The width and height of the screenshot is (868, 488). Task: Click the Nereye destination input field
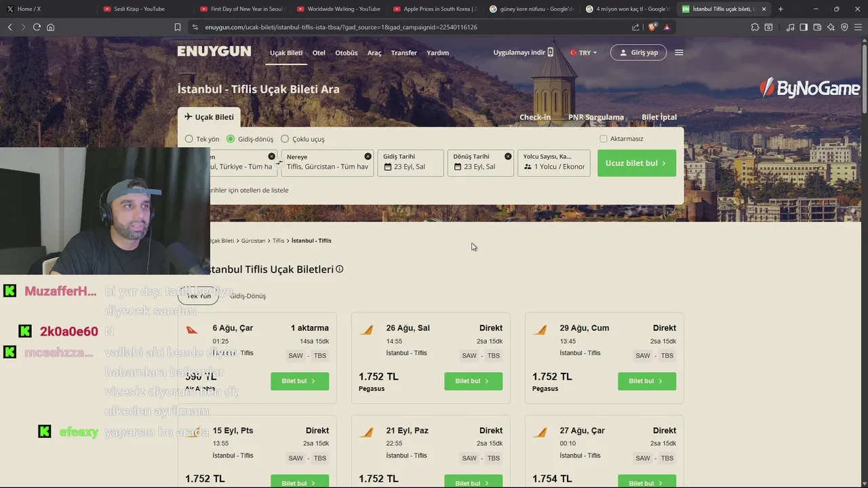(328, 163)
